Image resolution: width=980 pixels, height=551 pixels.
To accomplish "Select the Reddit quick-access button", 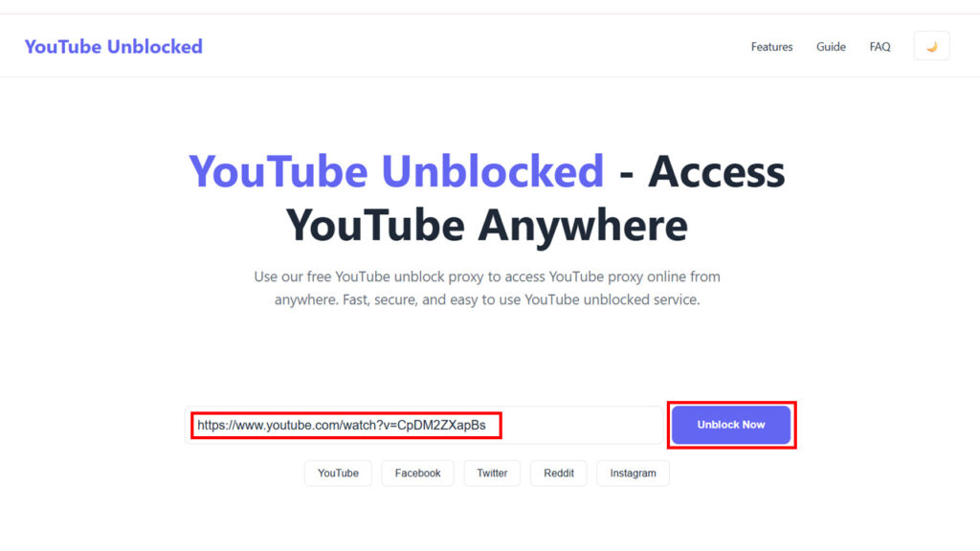I will [x=559, y=473].
